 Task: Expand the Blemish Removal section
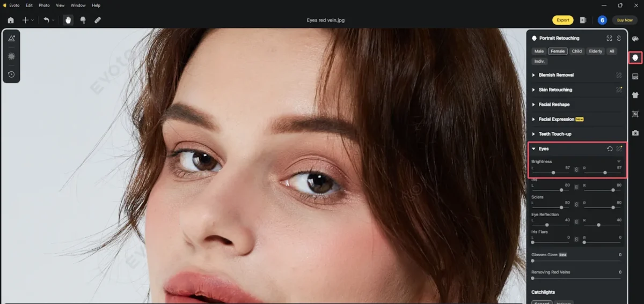(556, 75)
